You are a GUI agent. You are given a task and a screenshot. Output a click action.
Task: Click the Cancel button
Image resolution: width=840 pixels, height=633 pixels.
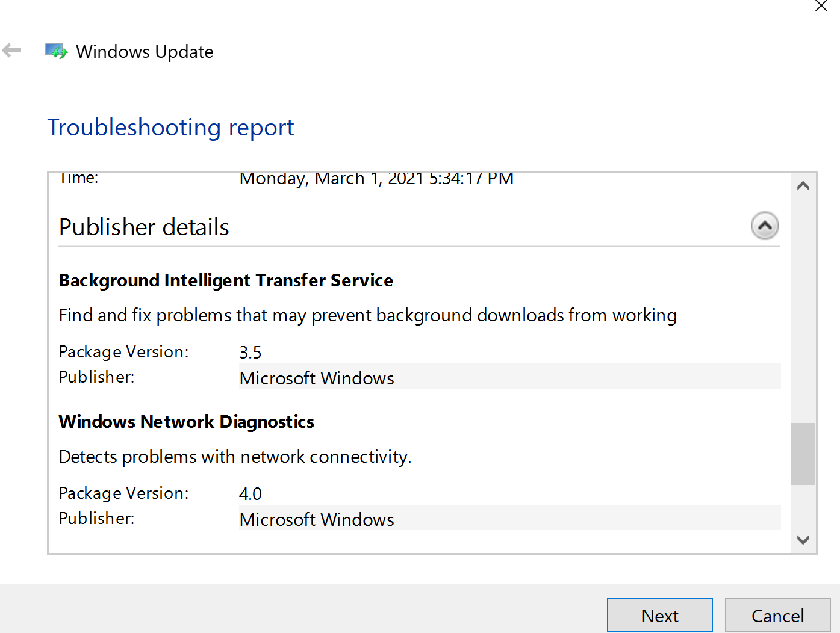click(777, 616)
